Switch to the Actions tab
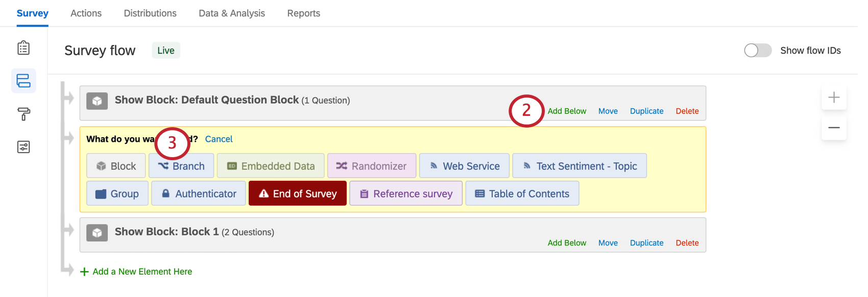Viewport: 868px width, 297px height. [x=86, y=13]
